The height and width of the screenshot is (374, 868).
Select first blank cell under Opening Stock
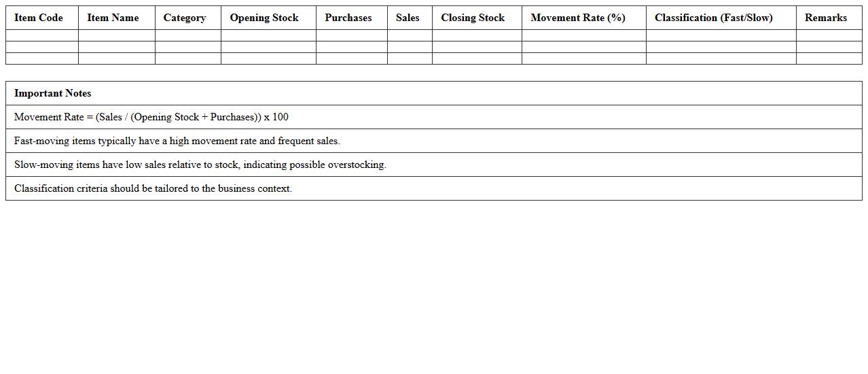(x=268, y=35)
